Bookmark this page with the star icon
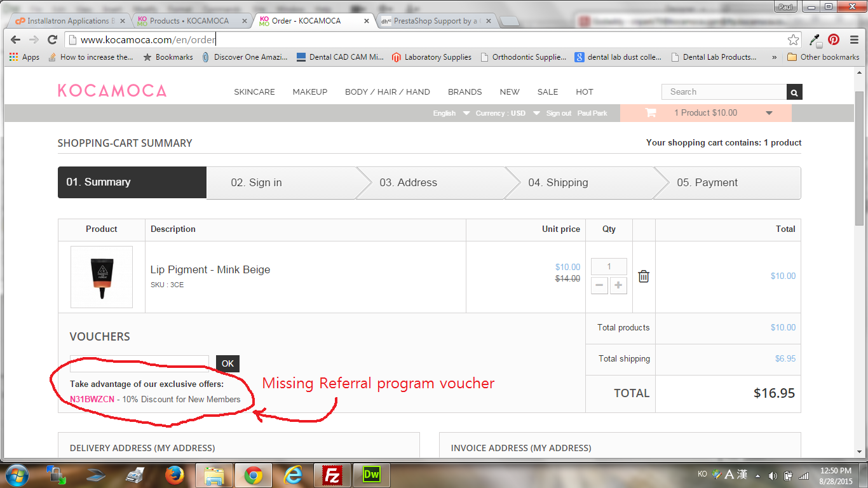Image resolution: width=868 pixels, height=488 pixels. [x=793, y=40]
